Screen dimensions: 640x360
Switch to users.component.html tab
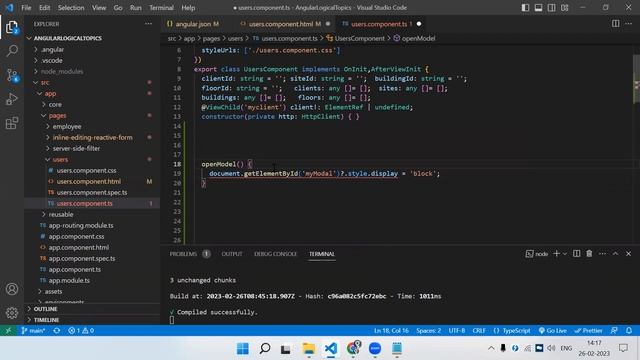[285, 24]
